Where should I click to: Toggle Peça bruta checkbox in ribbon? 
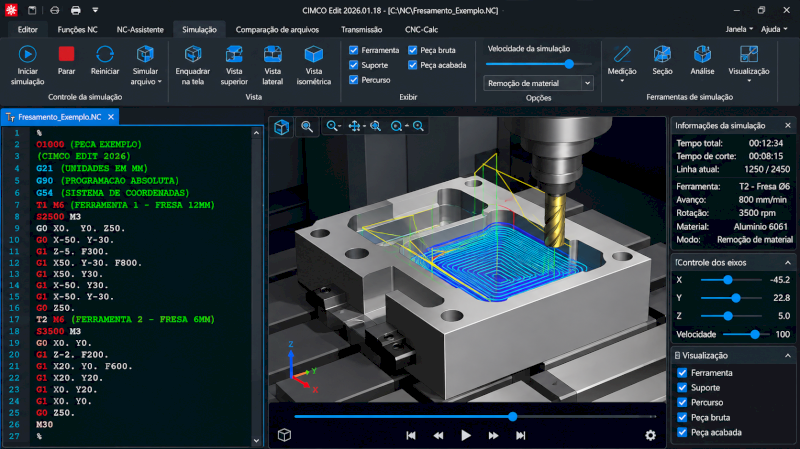click(413, 50)
